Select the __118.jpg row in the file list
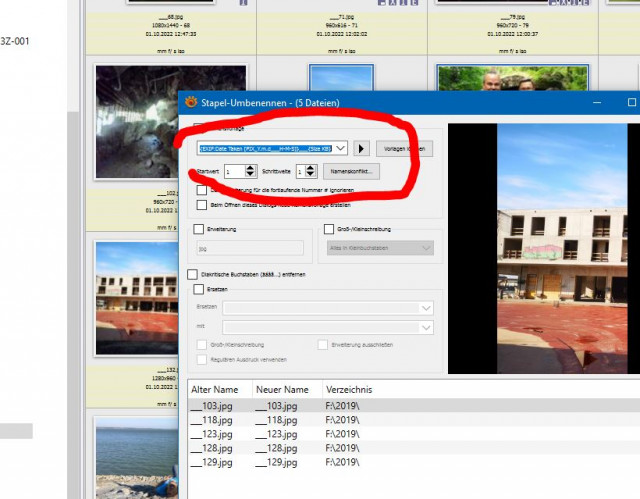 414,420
